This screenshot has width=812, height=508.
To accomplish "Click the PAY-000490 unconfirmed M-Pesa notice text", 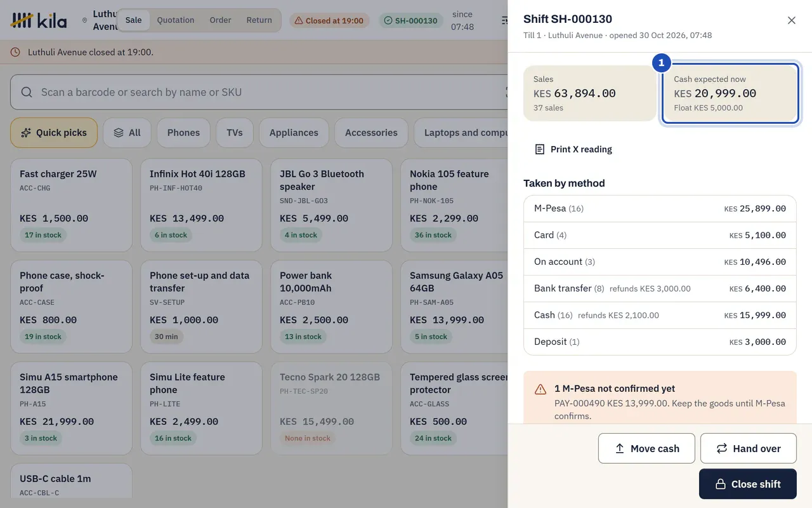I will point(670,410).
